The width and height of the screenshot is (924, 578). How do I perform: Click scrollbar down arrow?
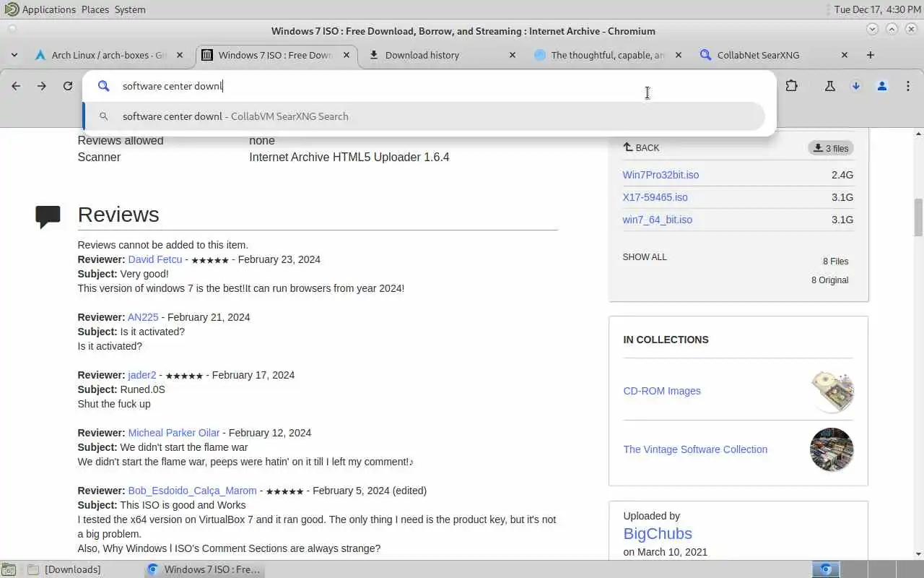(918, 554)
